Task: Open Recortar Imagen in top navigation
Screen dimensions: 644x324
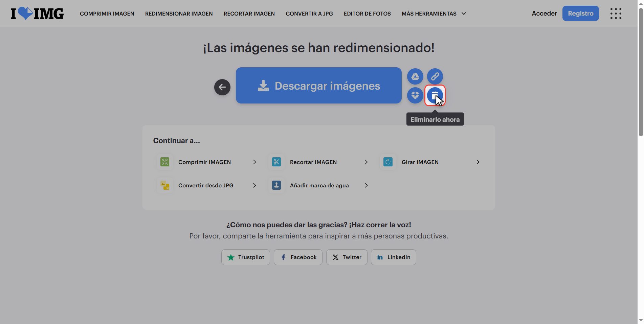Action: [x=249, y=14]
